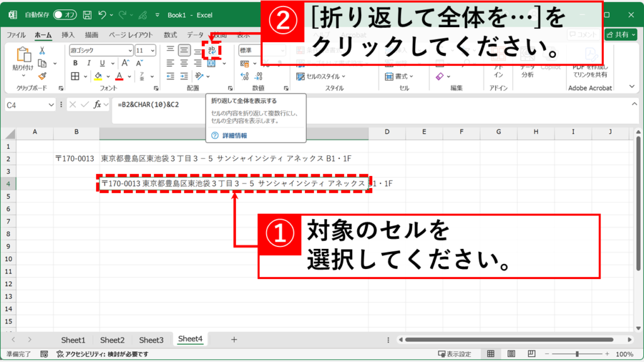The image size is (644, 362).
Task: Switch to the Sheet1 worksheet tab
Action: click(x=73, y=340)
